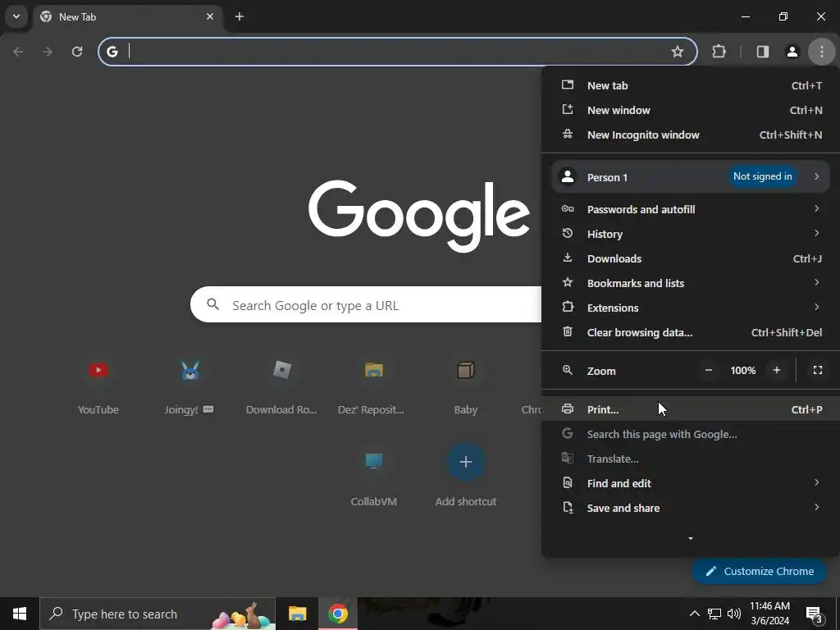
Task: Choose Print... menu item
Action: pyautogui.click(x=691, y=410)
